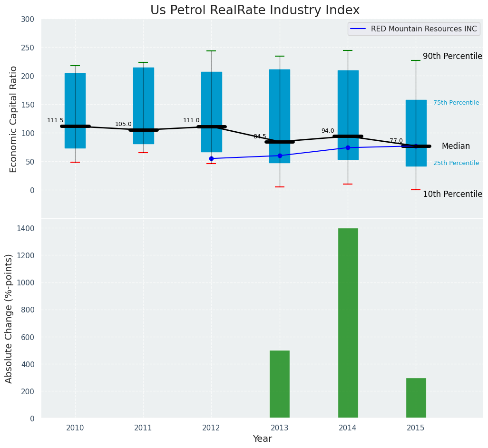
Task: Click the 75th Percentile label
Action: [456, 103]
